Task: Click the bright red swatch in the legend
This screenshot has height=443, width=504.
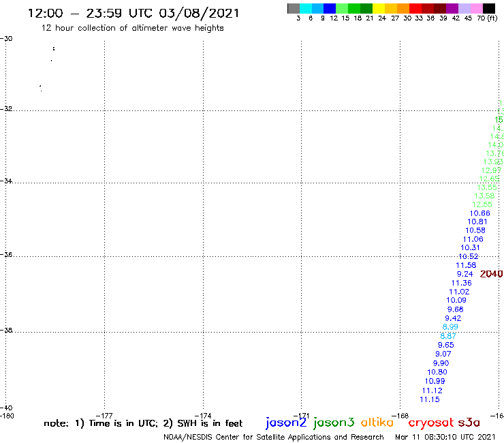Action: click(415, 8)
